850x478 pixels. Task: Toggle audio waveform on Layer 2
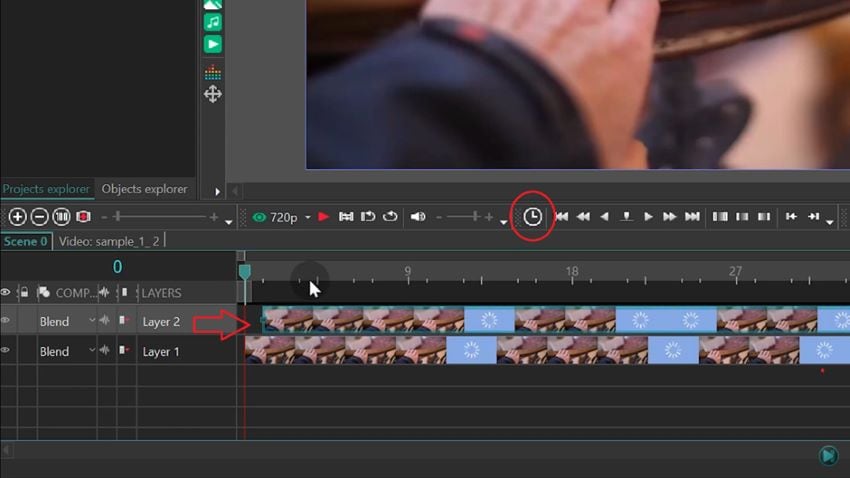(105, 320)
